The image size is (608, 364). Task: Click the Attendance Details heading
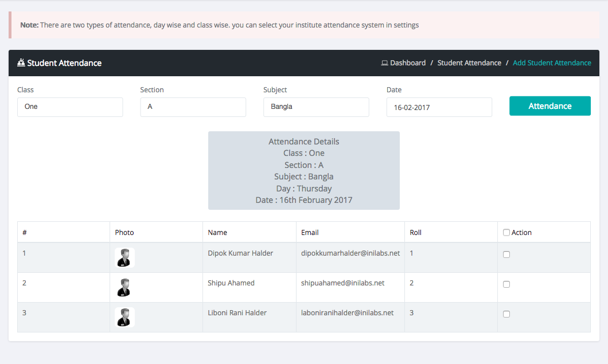pyautogui.click(x=304, y=142)
